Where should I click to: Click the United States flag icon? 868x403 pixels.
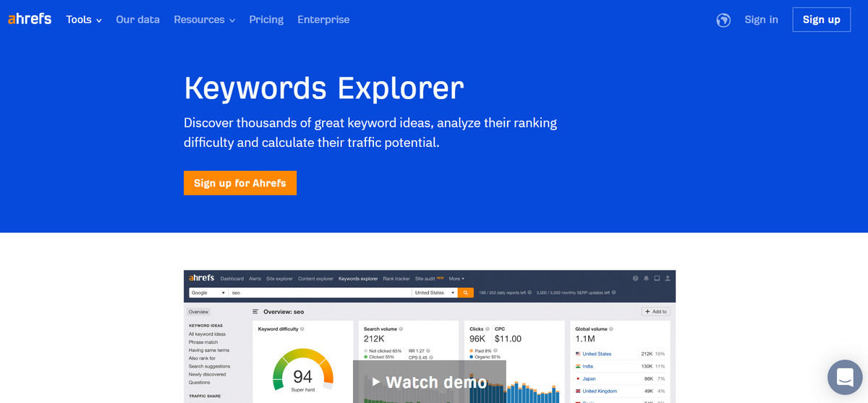pos(578,354)
